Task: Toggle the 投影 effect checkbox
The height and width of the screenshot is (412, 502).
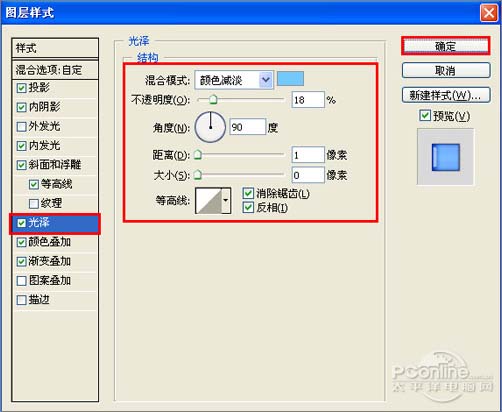Action: [x=21, y=88]
